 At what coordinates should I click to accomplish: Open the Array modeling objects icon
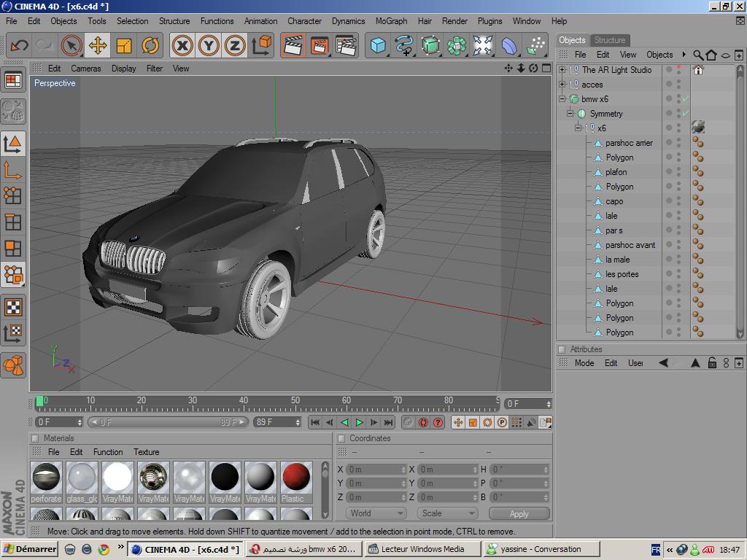pos(457,46)
